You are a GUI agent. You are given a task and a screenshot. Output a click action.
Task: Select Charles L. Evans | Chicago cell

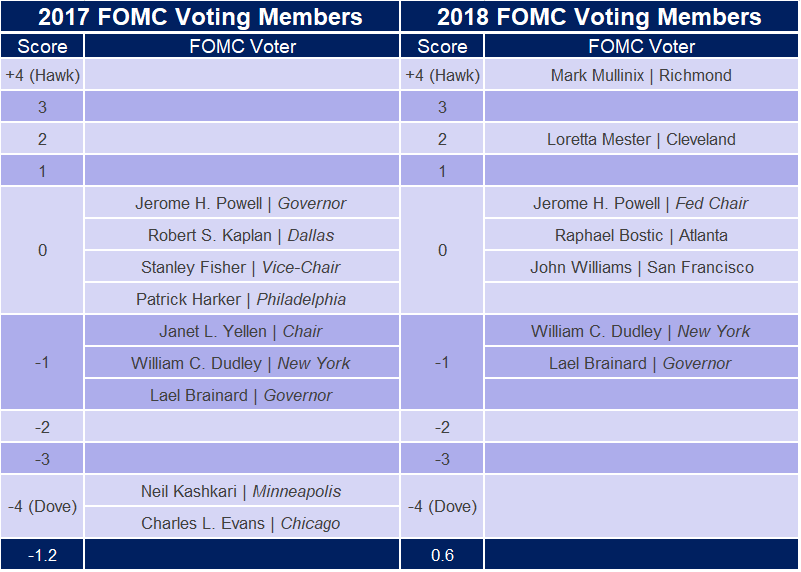(241, 523)
